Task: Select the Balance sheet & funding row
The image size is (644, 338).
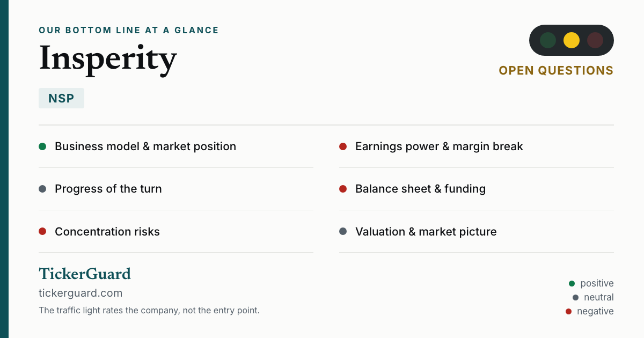Action: point(477,189)
